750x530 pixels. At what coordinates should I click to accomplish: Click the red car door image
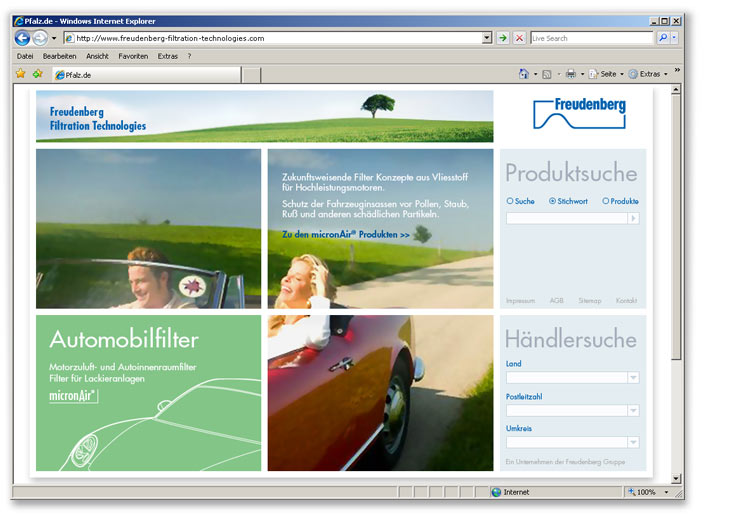pyautogui.click(x=380, y=393)
